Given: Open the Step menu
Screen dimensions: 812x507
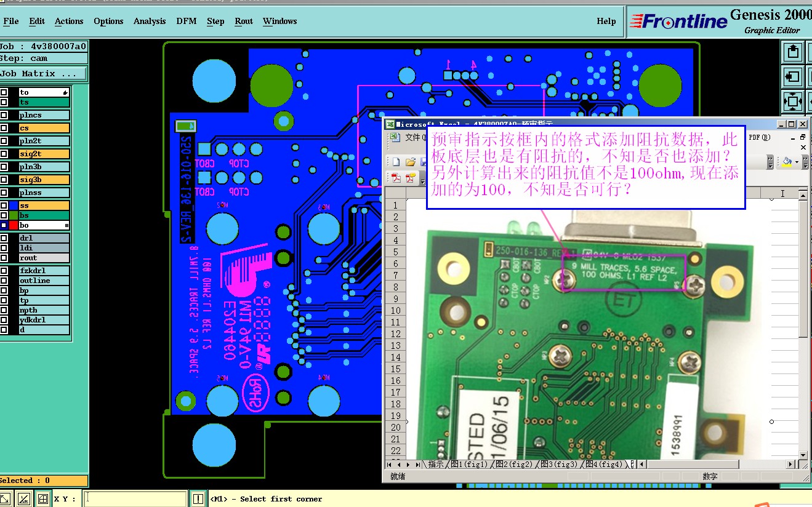Looking at the screenshot, I should 215,21.
